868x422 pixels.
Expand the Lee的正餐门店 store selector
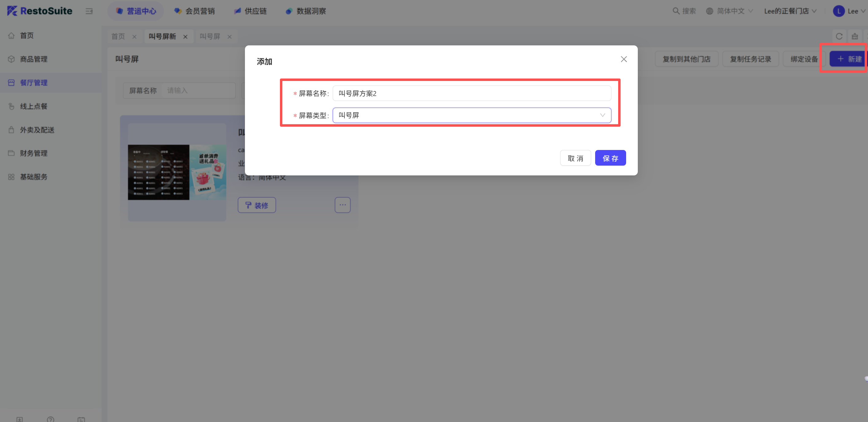(790, 11)
